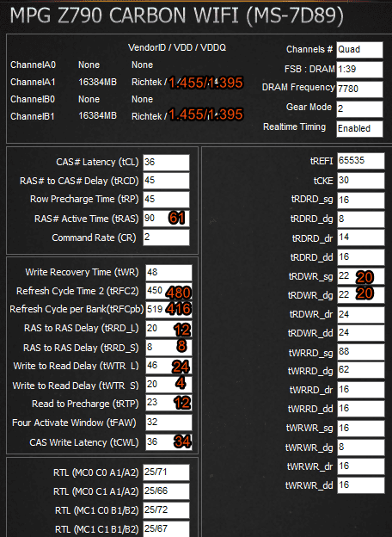
Task: Select the tCKE value field
Action: [361, 181]
